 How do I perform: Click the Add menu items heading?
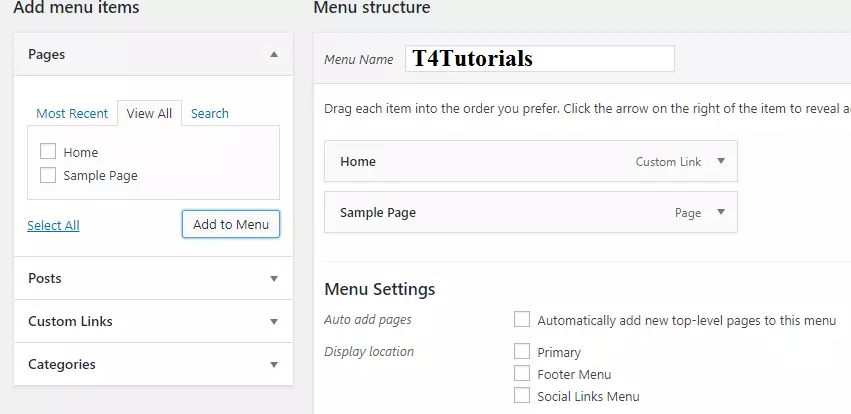coord(76,8)
